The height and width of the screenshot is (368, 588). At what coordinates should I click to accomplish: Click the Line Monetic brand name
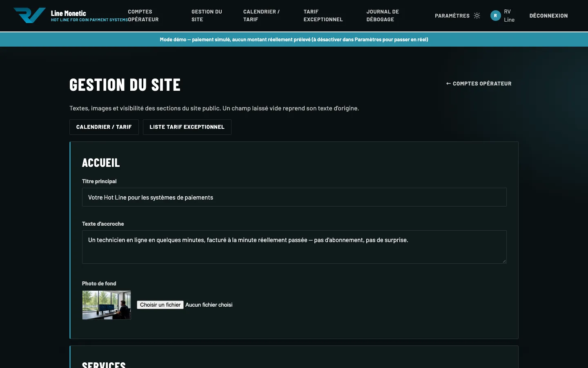tap(69, 13)
